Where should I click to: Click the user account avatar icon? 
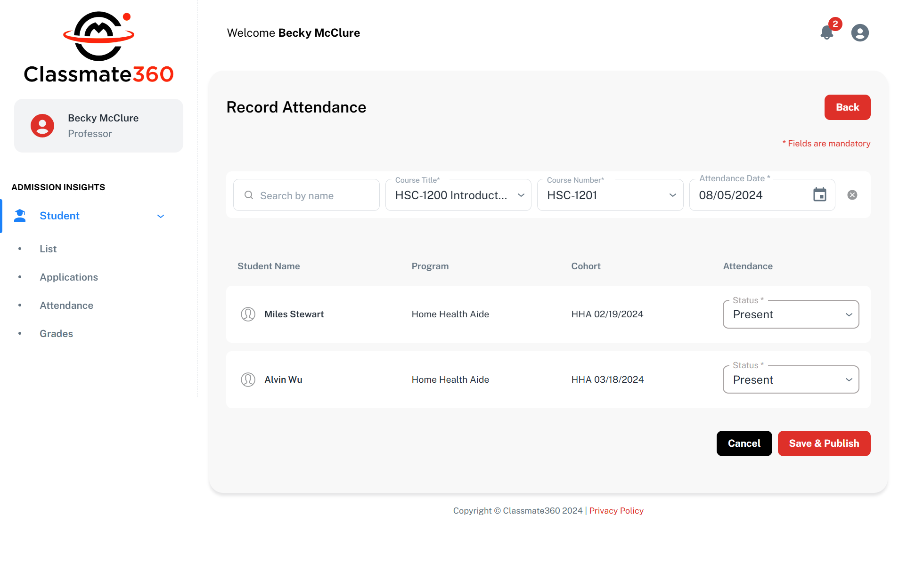(x=859, y=32)
